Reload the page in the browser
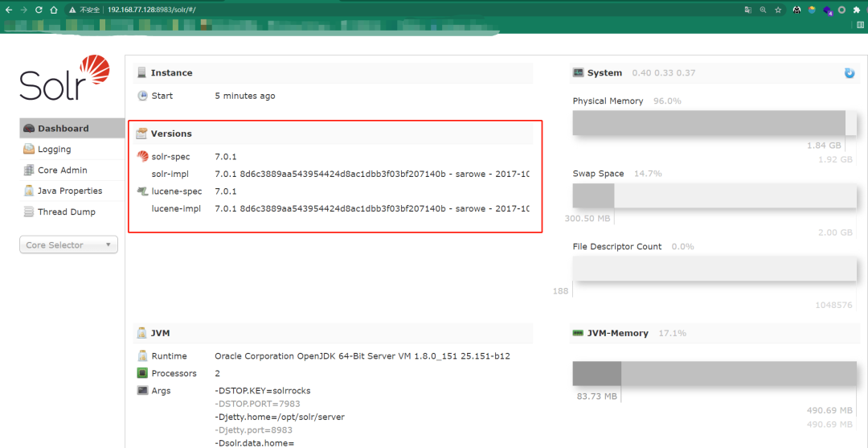868x448 pixels. [x=39, y=10]
